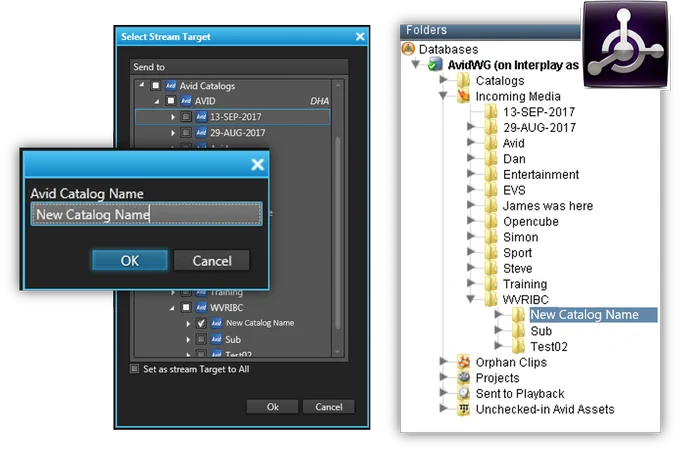Collapse WVRIBC node in dialog

[172, 308]
